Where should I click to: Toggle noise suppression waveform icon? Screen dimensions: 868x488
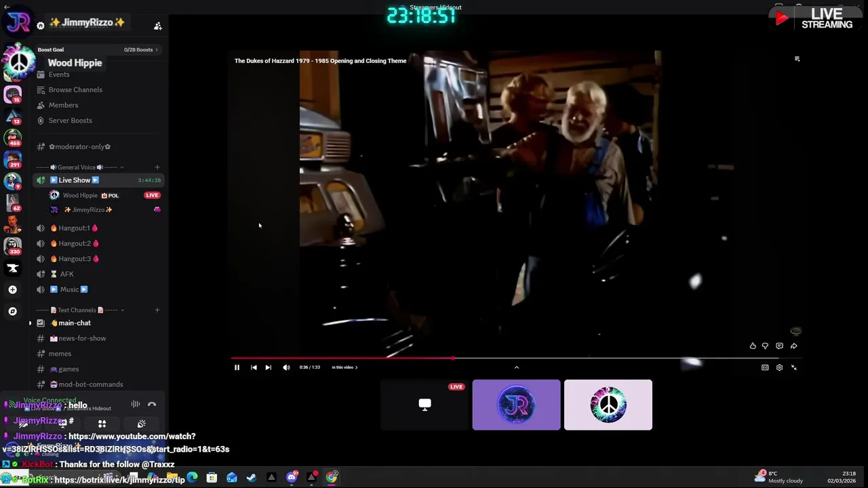point(136,405)
